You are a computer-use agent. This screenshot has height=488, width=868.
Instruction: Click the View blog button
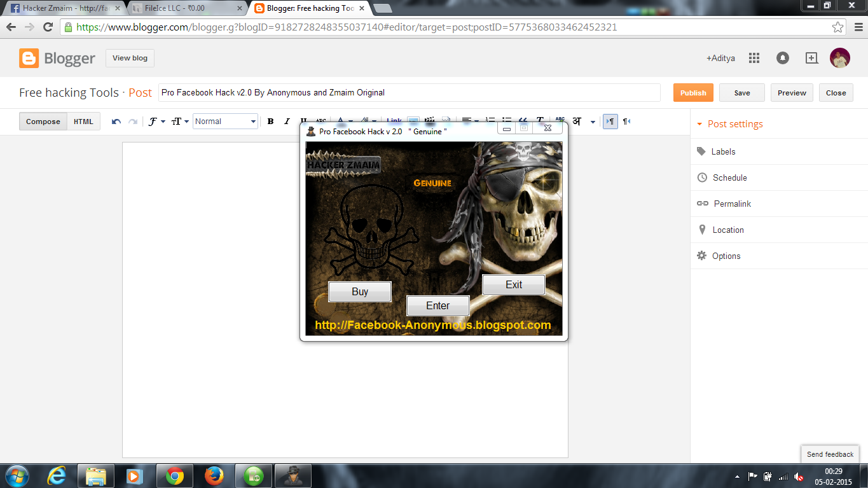pos(130,58)
